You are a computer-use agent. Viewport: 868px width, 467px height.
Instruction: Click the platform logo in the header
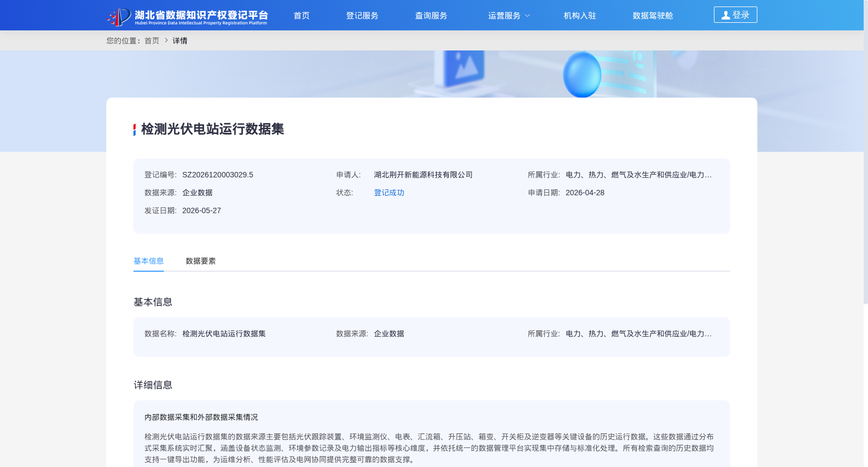coord(187,16)
